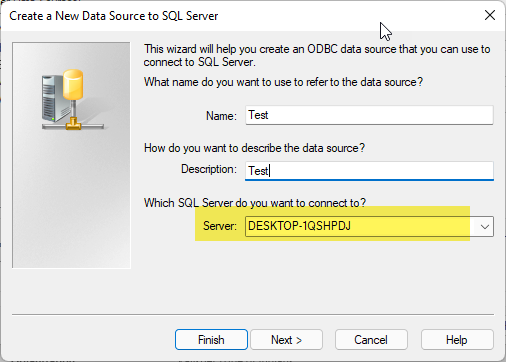Expand the Server dropdown arrow
Image resolution: width=506 pixels, height=362 pixels.
[485, 227]
